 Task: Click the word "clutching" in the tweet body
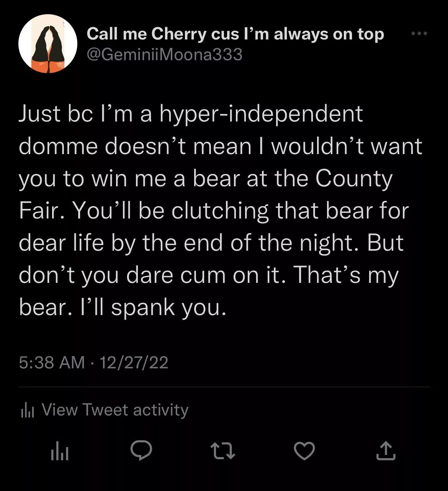(x=220, y=211)
